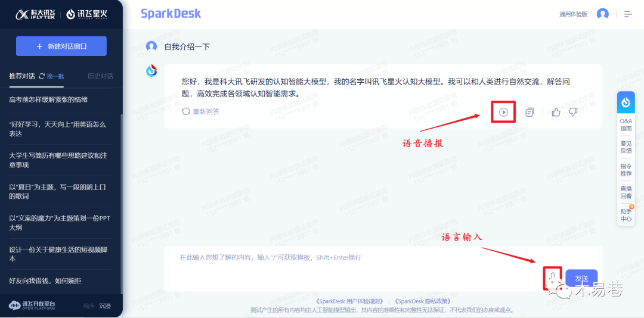Switch to 沉浸 mode
Viewport: 644px width, 318px height.
coord(105,305)
